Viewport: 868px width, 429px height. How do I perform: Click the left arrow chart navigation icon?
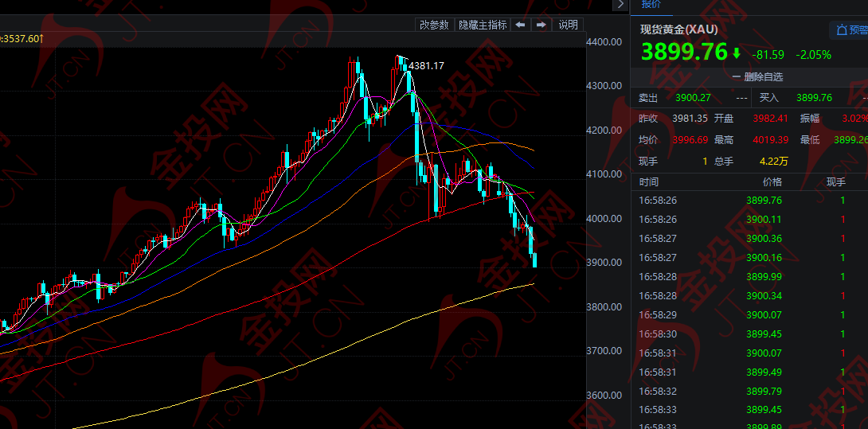tap(520, 25)
